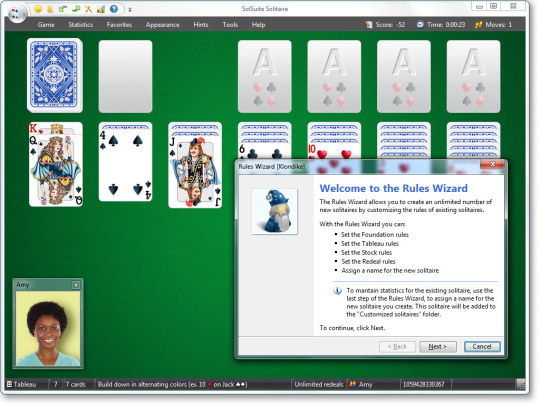Click the King of hearts under the Queen
540x405 pixels.
56,128
